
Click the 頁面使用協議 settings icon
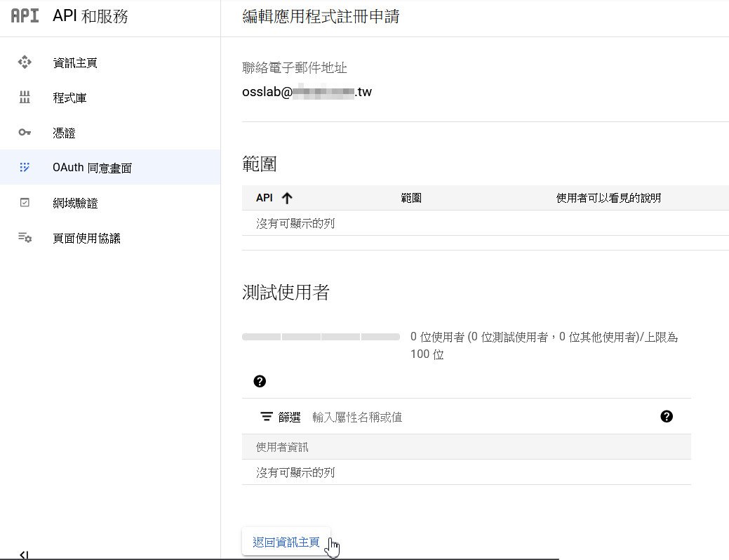click(x=25, y=238)
